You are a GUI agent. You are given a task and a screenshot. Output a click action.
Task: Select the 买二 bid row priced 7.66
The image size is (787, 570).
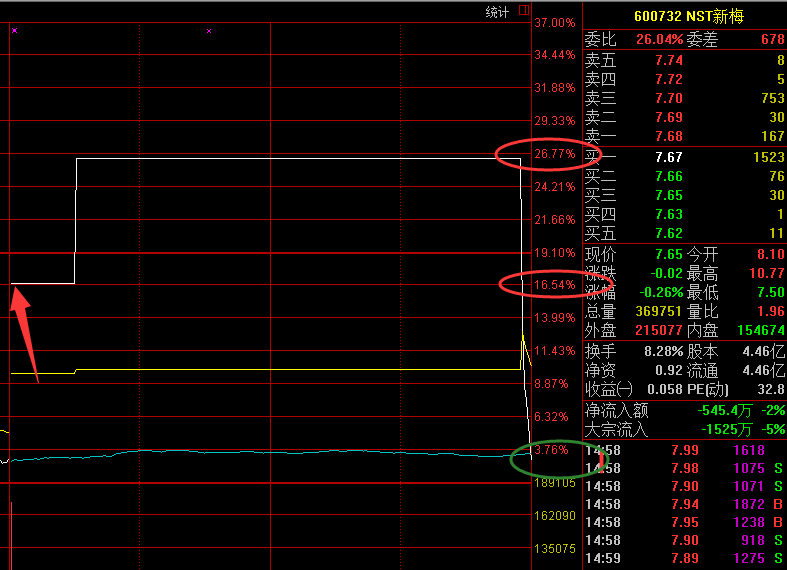(684, 177)
